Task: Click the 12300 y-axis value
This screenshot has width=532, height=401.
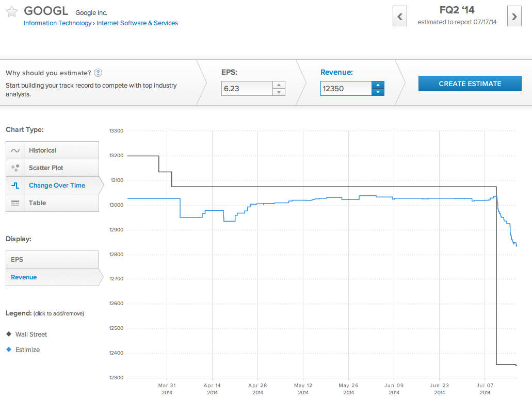Action: (x=116, y=378)
